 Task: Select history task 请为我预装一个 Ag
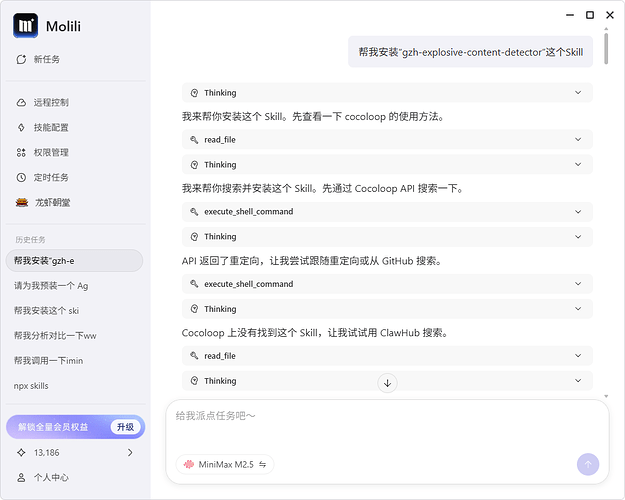(51, 285)
